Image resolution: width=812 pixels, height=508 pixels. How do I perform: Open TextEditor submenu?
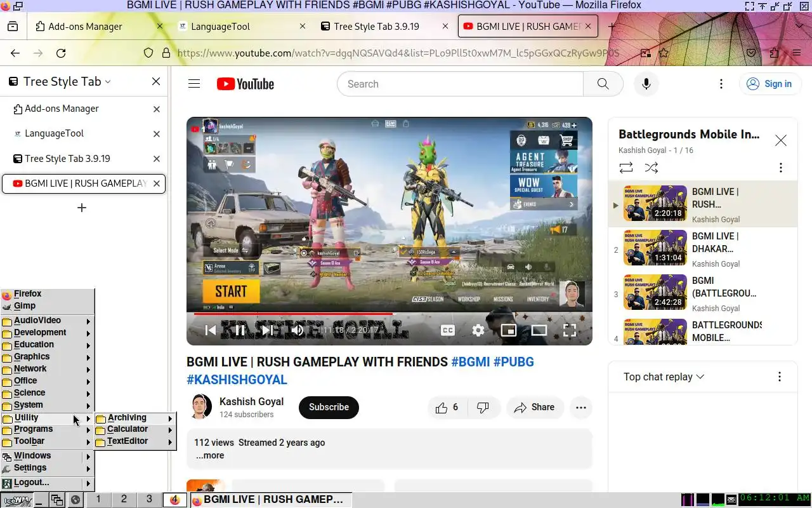coord(134,441)
